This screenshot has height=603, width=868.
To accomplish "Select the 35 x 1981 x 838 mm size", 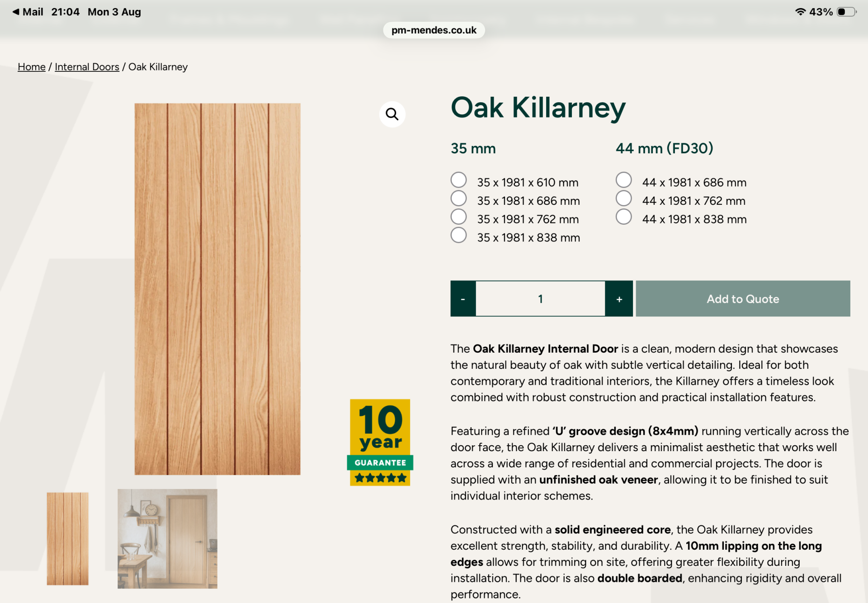I will pyautogui.click(x=458, y=236).
